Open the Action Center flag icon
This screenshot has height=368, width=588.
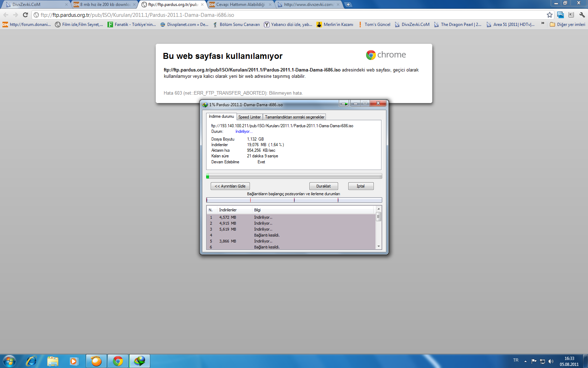(x=534, y=361)
